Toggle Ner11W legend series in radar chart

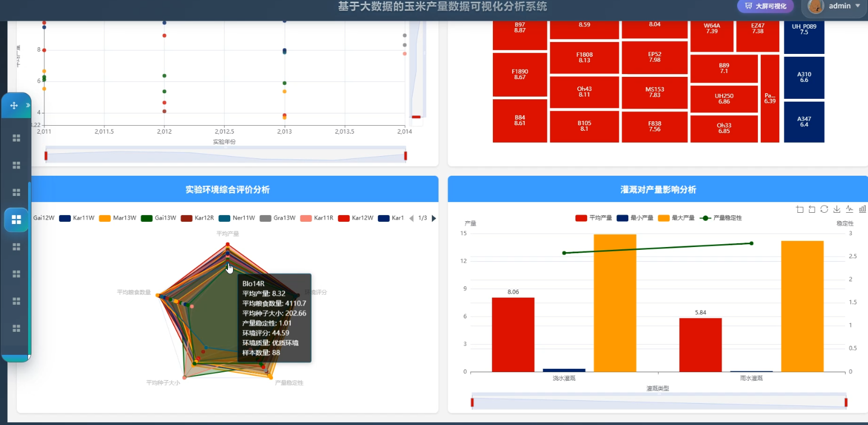pyautogui.click(x=237, y=218)
